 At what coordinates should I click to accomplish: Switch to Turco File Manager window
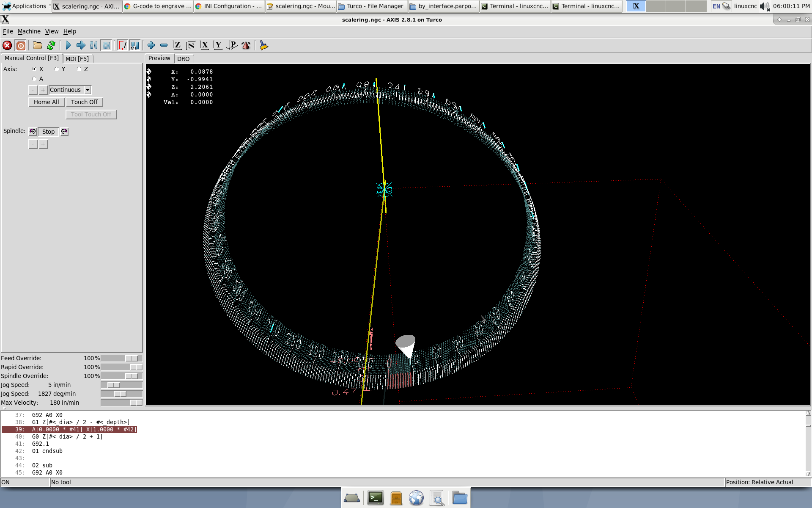click(x=372, y=6)
